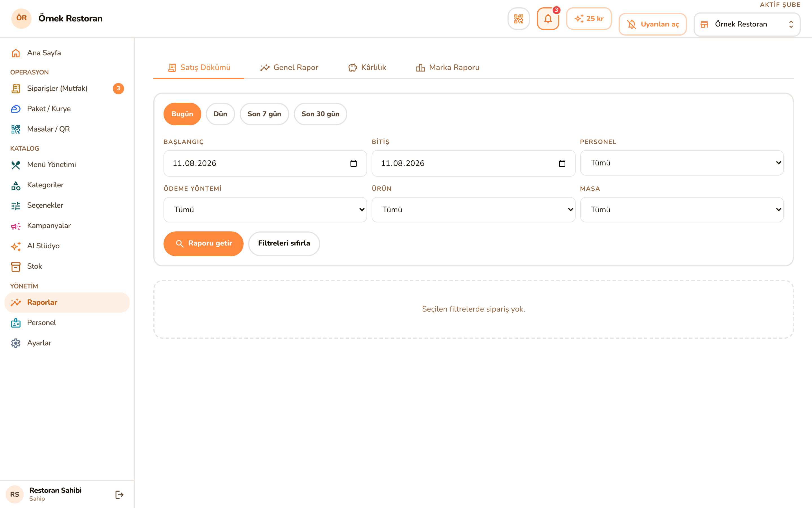Switch to Marka Raporu tab
This screenshot has height=508, width=812.
(448, 67)
